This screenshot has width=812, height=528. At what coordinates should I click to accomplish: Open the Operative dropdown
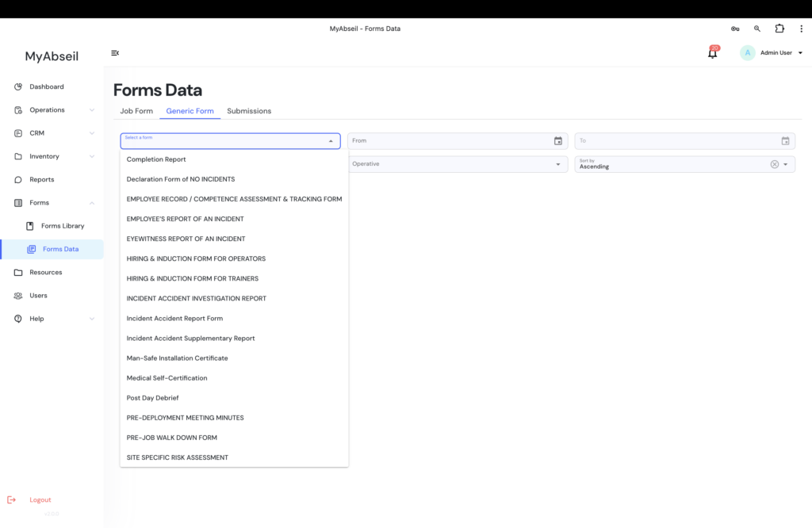pyautogui.click(x=457, y=164)
